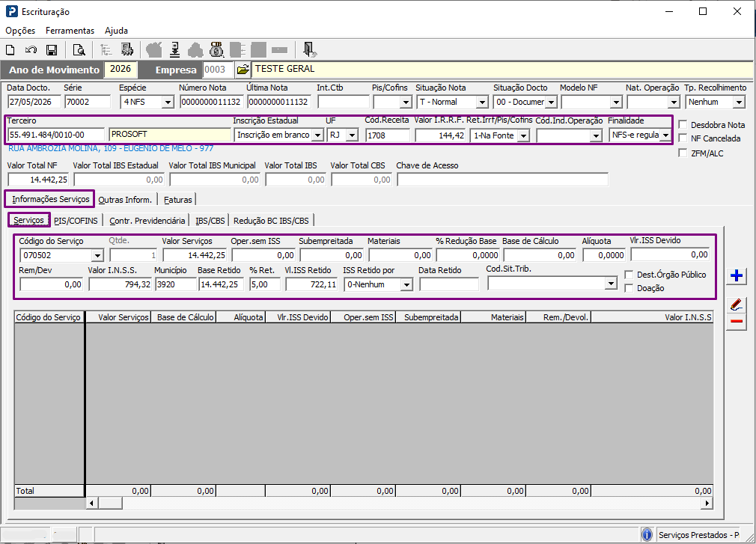Open company folder next to Empresa code

tap(243, 70)
